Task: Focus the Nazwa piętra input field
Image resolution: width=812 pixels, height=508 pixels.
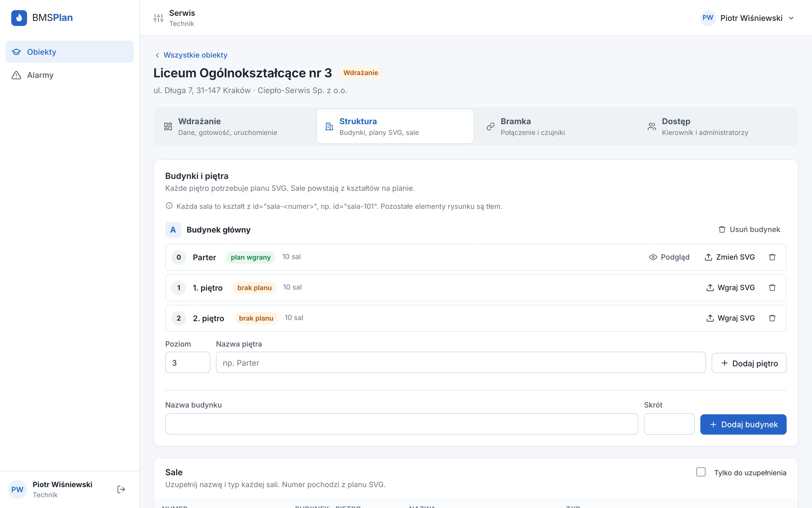Action: click(461, 363)
